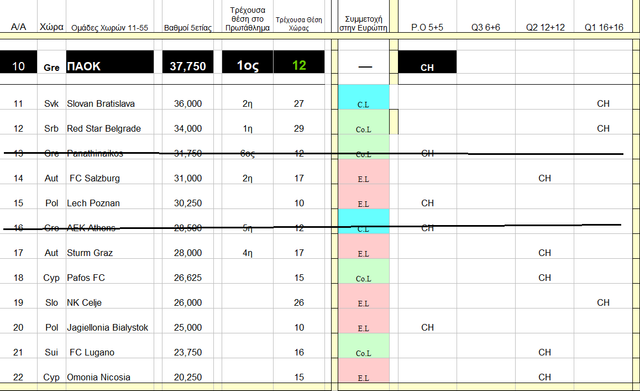
Task: Select the green Co.L cell for Red Star Belgrade
Action: (x=364, y=122)
